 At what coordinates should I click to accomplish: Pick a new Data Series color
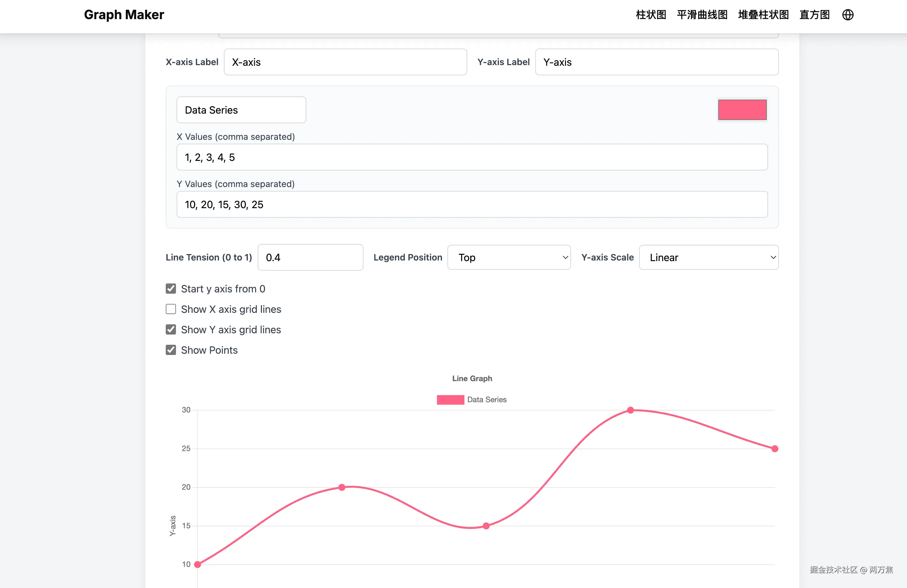pyautogui.click(x=742, y=110)
